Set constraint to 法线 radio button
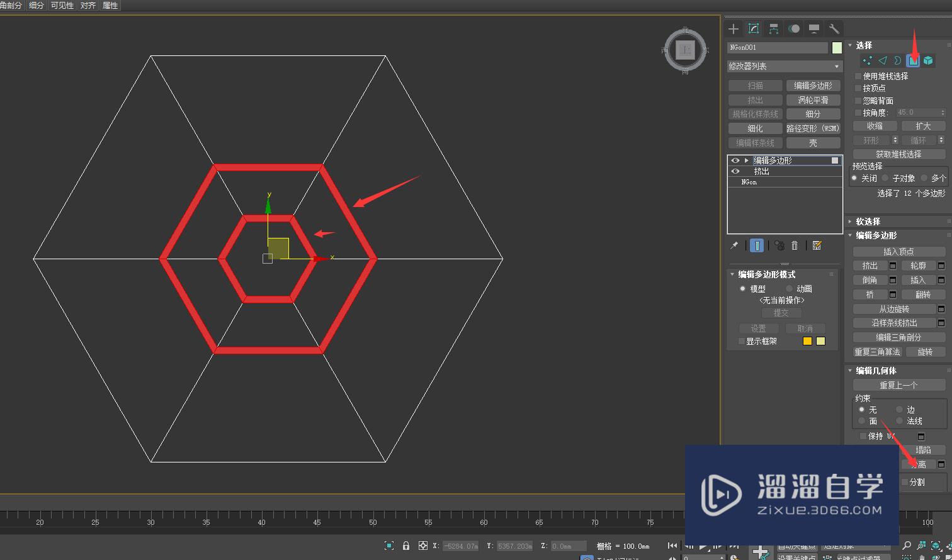This screenshot has height=560, width=952. click(x=900, y=421)
